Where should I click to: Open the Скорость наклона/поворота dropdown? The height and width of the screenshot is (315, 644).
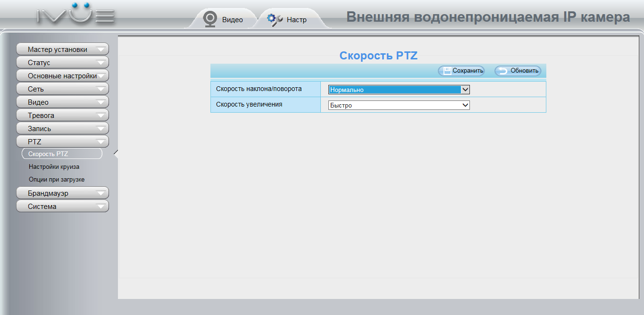(x=399, y=90)
